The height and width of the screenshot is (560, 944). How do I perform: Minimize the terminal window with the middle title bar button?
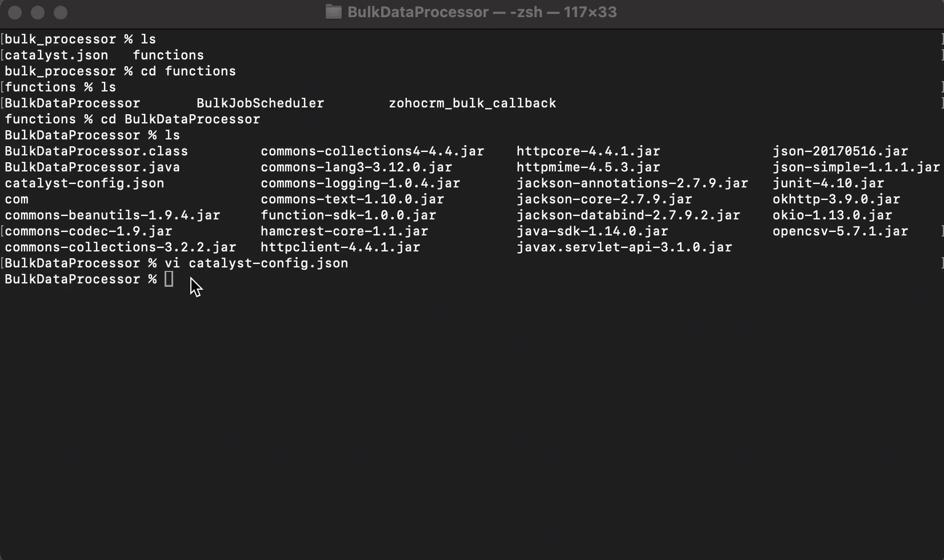38,13
